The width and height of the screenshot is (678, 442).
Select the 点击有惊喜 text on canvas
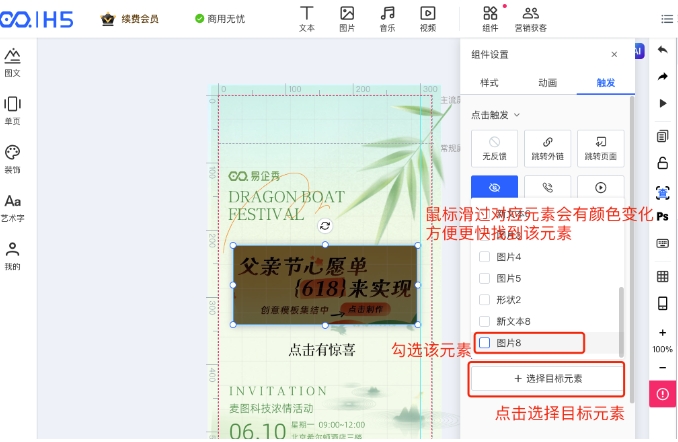(322, 349)
